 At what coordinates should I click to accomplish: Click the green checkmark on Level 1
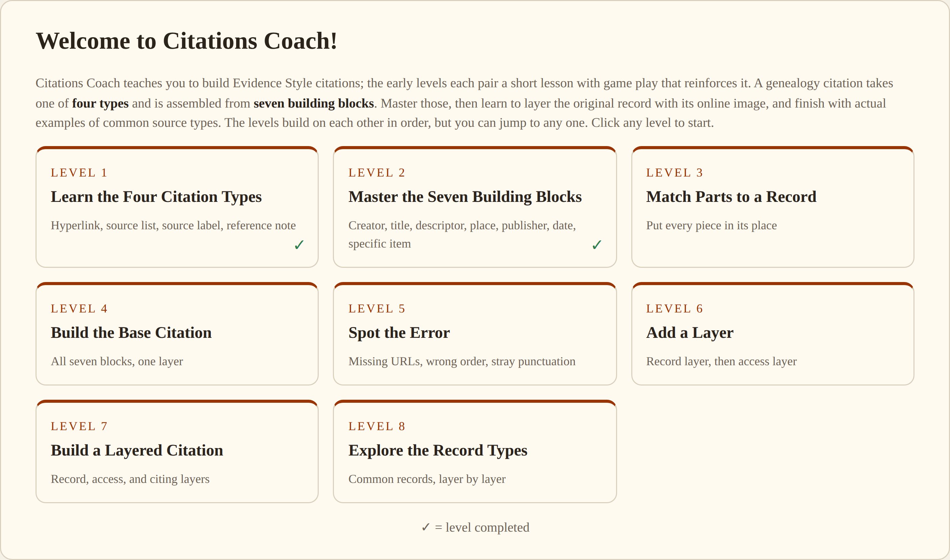(299, 245)
